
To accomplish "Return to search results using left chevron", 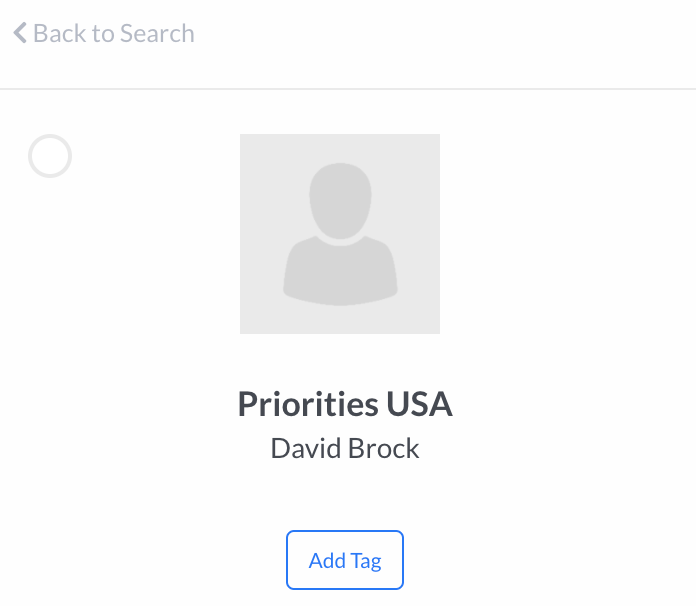I will 20,33.
